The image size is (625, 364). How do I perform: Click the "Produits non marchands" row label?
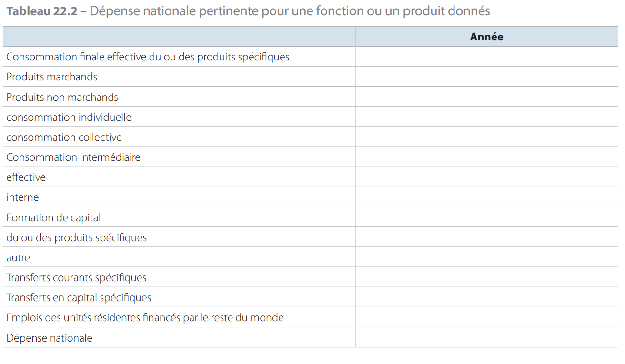coord(62,98)
